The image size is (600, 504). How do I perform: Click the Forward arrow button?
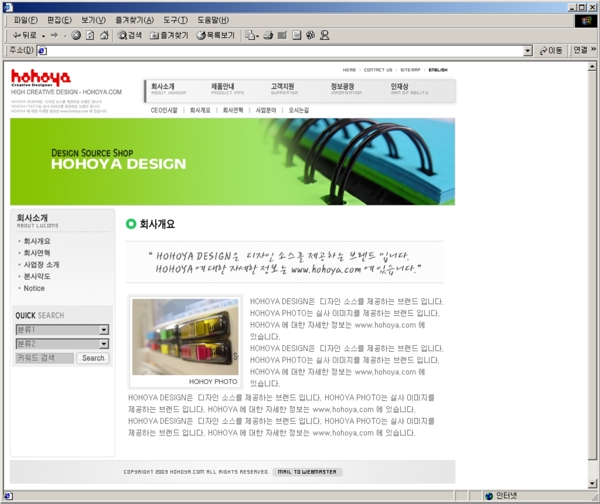pos(54,36)
